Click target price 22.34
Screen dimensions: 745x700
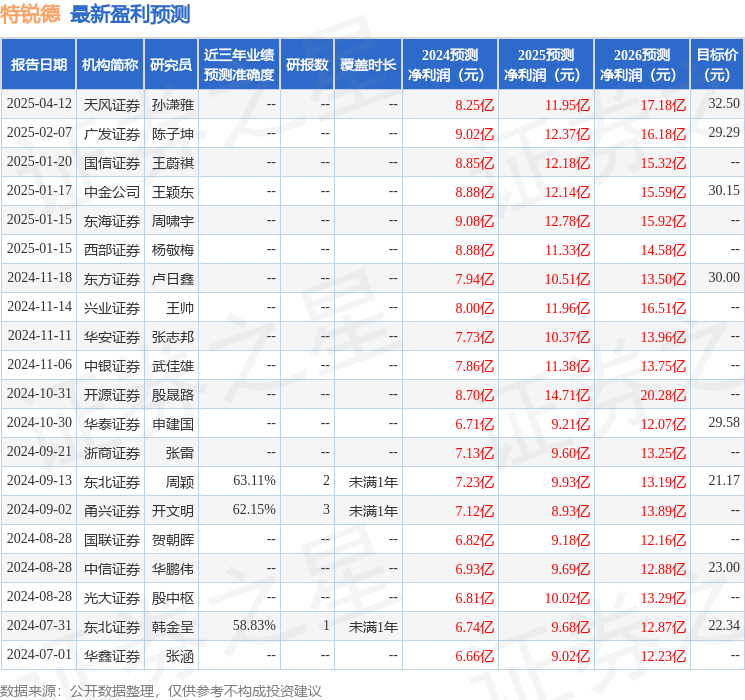(x=724, y=625)
